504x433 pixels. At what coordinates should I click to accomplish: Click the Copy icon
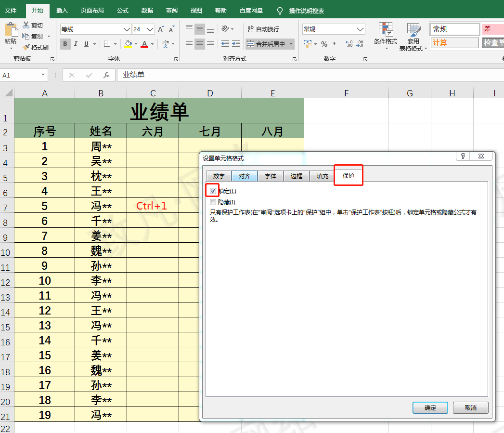click(26, 36)
